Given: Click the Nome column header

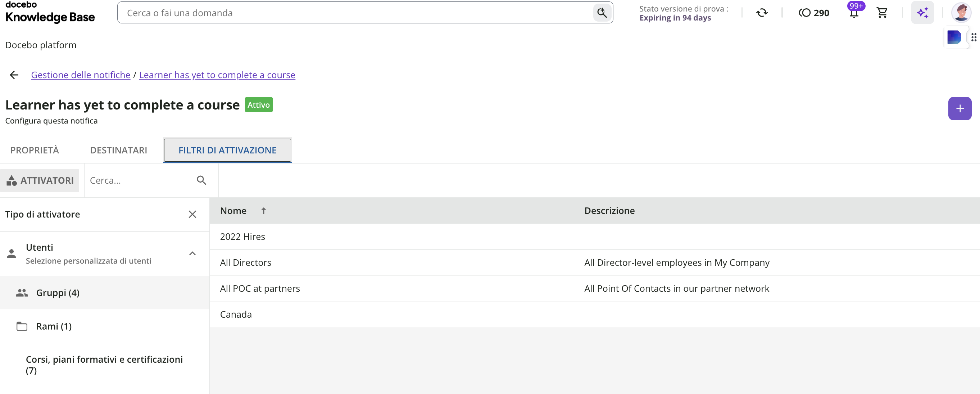Looking at the screenshot, I should (233, 211).
